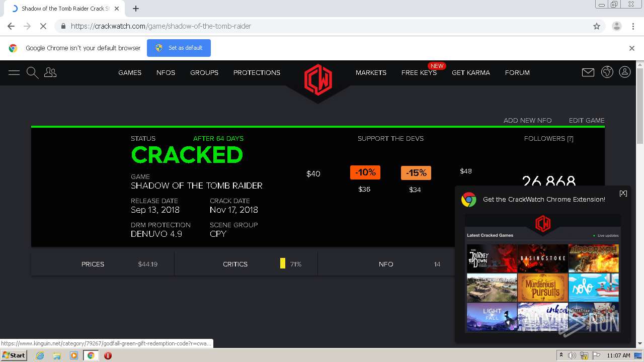The image size is (644, 362).
Task: Dismiss the default browser infobar
Action: pyautogui.click(x=632, y=48)
